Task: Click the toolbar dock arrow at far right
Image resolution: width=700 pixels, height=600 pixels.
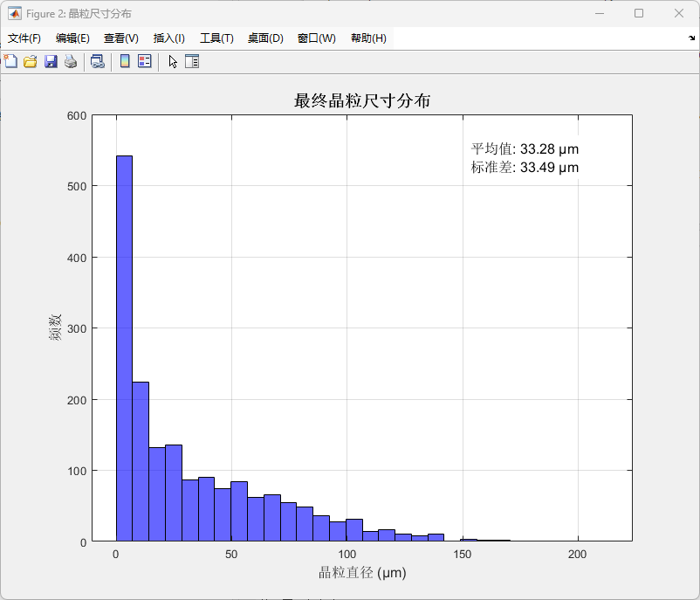Action: (x=691, y=38)
